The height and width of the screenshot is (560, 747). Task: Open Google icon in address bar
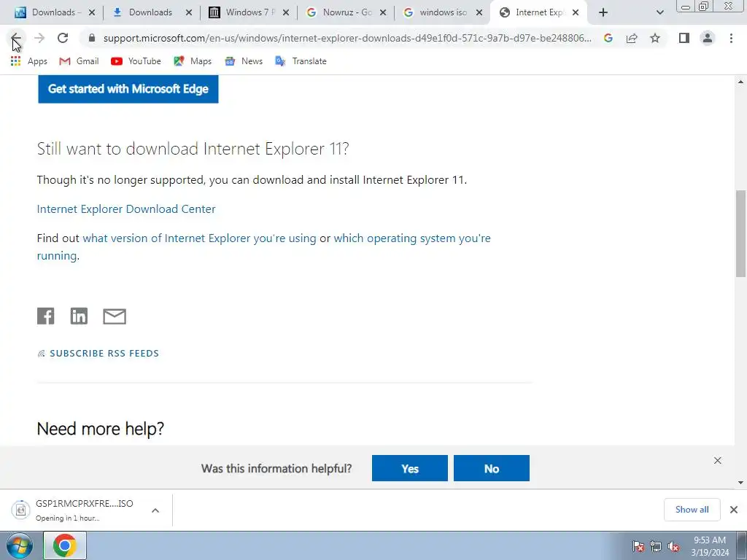608,38
